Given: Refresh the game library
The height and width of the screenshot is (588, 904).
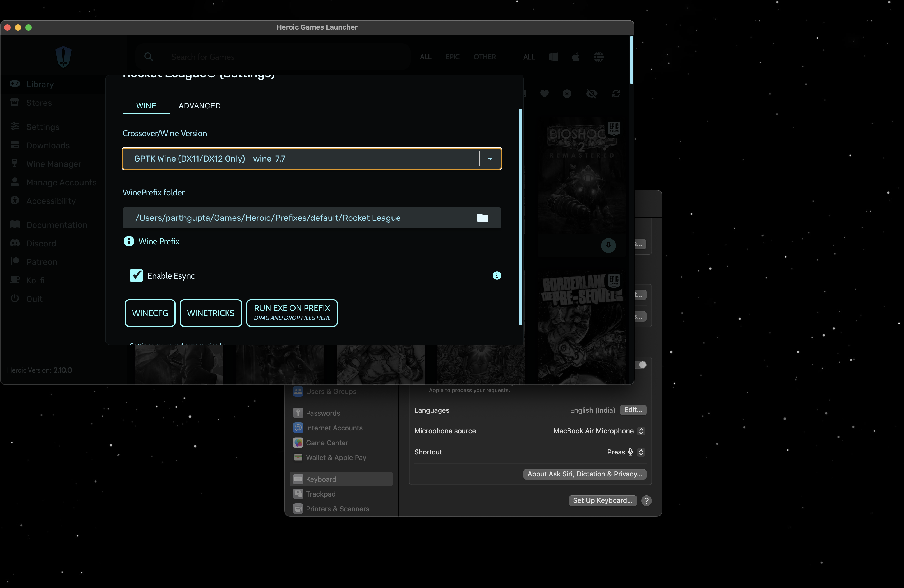Looking at the screenshot, I should (x=616, y=94).
